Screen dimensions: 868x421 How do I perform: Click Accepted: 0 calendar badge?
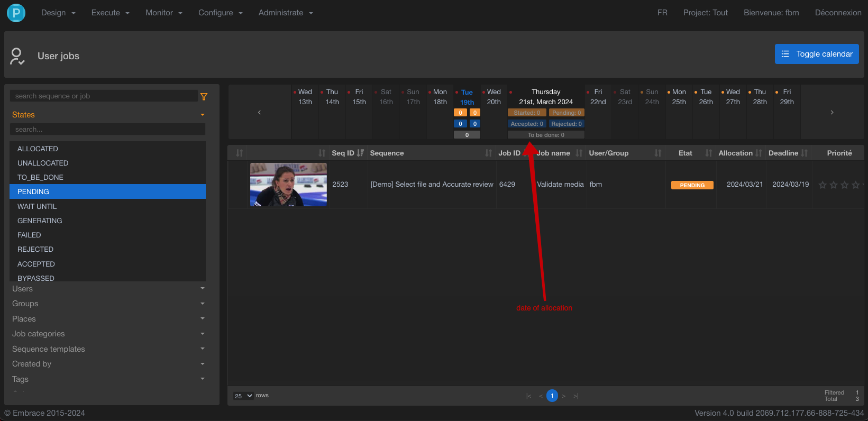[x=527, y=124]
